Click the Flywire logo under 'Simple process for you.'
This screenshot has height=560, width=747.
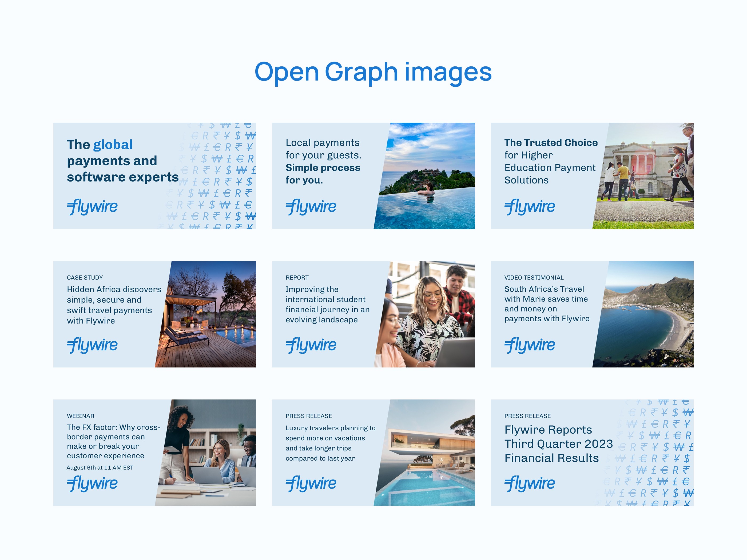click(311, 207)
